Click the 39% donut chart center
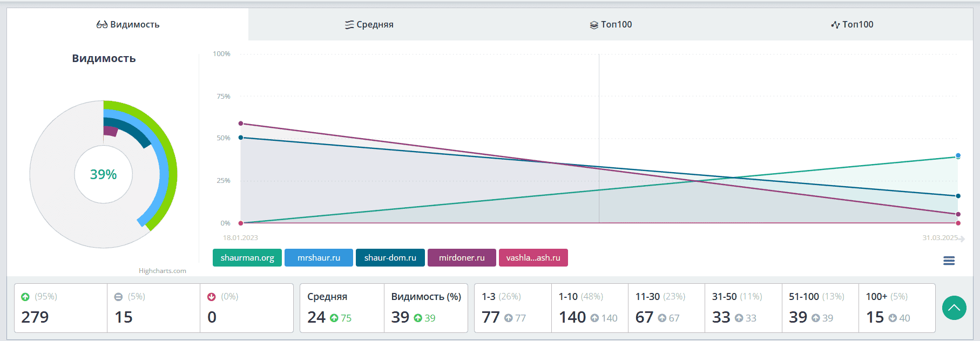The width and height of the screenshot is (980, 341). (x=103, y=174)
